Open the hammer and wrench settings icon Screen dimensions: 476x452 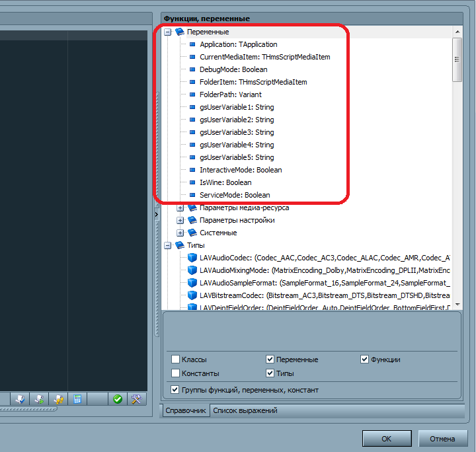(x=137, y=399)
